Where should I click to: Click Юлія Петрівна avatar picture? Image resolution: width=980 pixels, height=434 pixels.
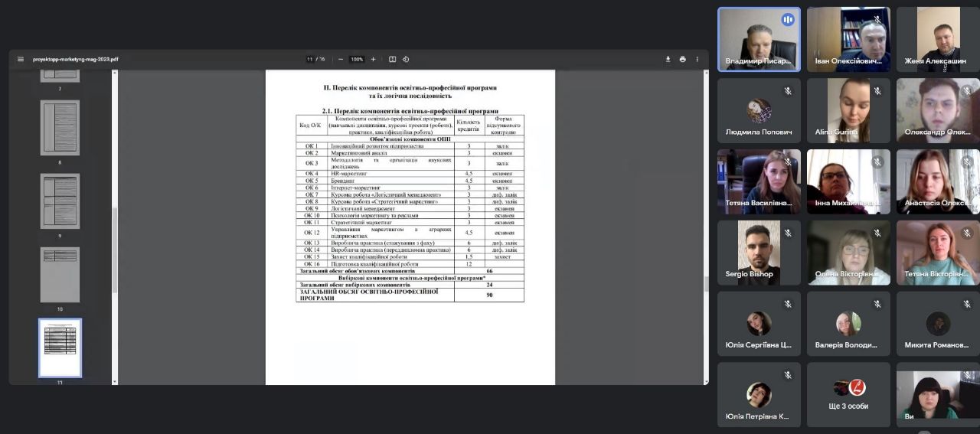point(759,395)
